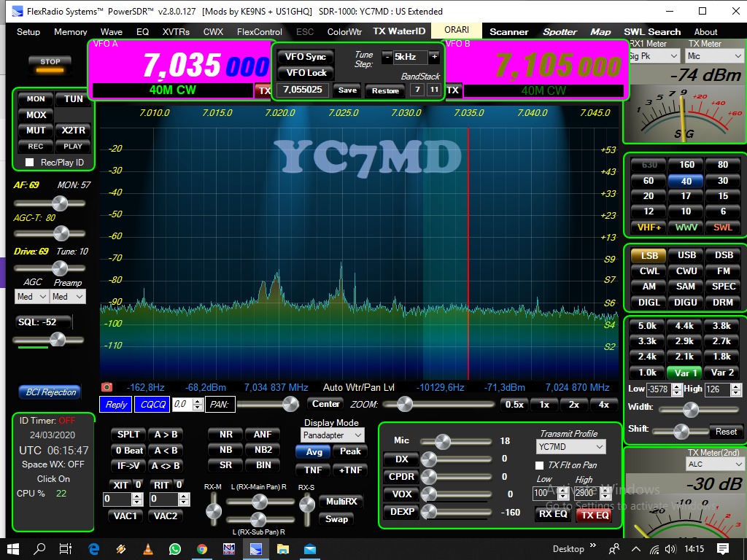
Task: Save the band stack frequency
Action: (x=347, y=90)
